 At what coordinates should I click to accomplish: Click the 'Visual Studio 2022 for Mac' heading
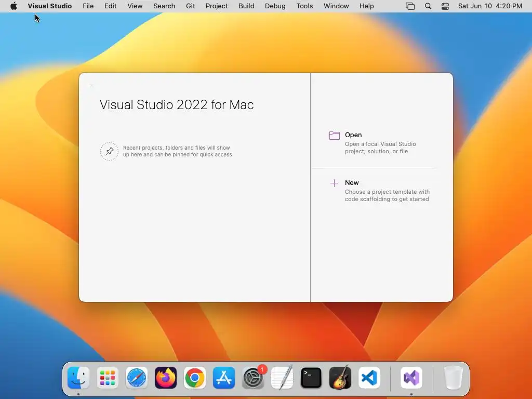pos(177,104)
